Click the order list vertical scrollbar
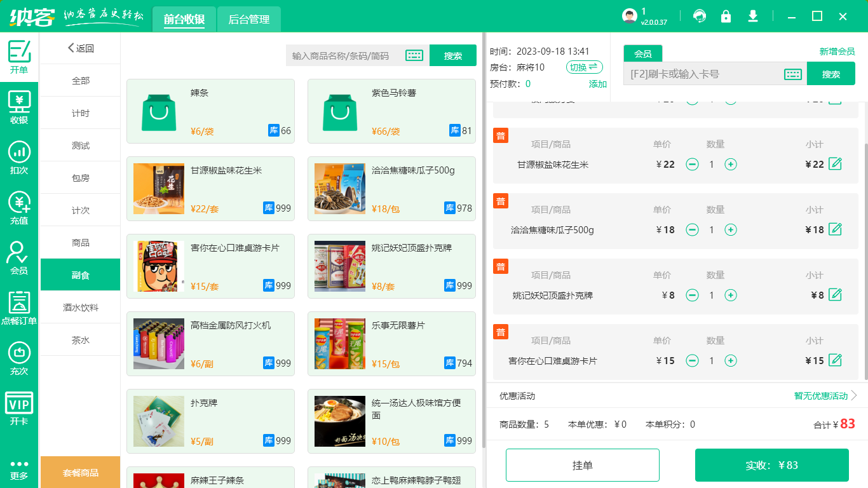 pyautogui.click(x=865, y=261)
